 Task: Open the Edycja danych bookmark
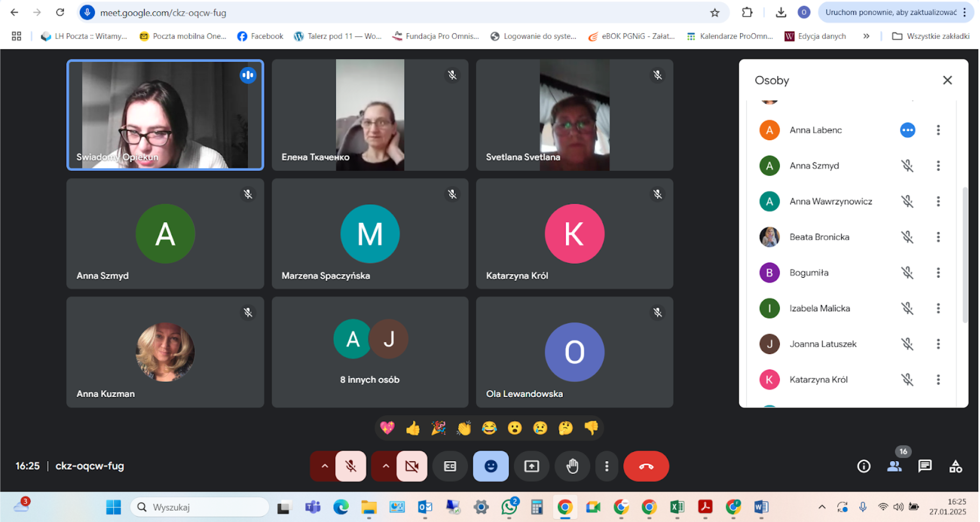pyautogui.click(x=815, y=36)
